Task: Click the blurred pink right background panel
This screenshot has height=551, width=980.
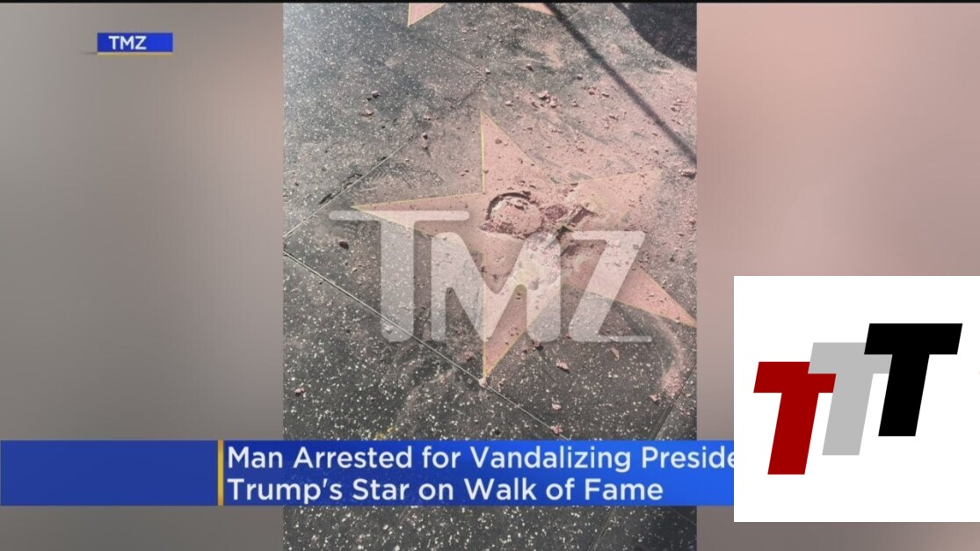Action: point(838,139)
